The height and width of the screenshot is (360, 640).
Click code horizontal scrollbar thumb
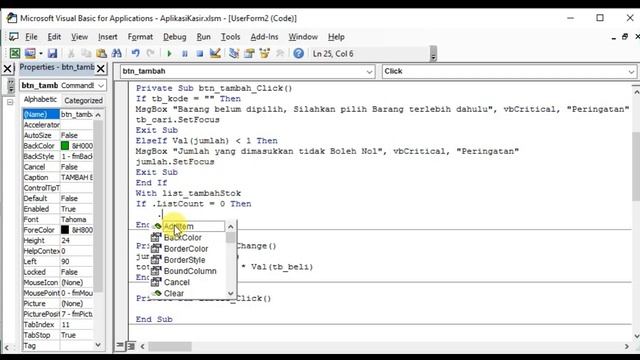pyautogui.click(x=170, y=347)
